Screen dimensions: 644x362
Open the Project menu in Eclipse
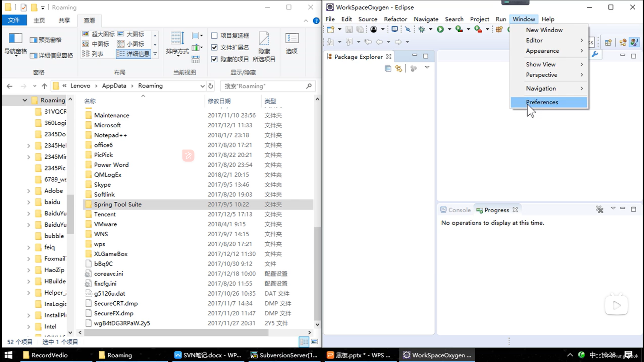pyautogui.click(x=480, y=19)
